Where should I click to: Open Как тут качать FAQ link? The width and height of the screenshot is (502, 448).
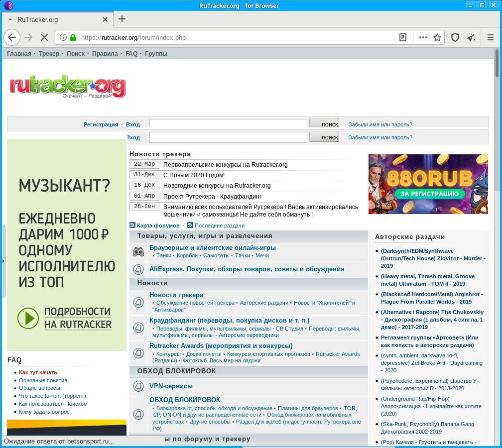pos(38,372)
